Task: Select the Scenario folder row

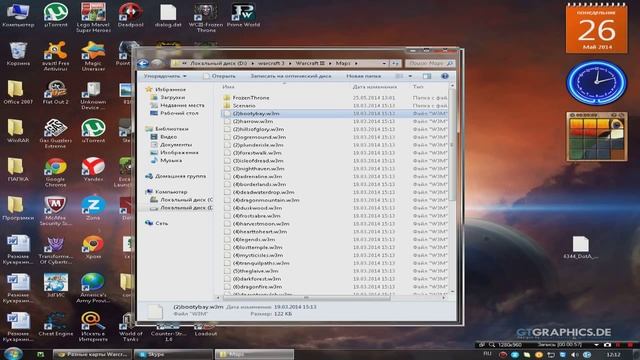Action: (x=335, y=105)
